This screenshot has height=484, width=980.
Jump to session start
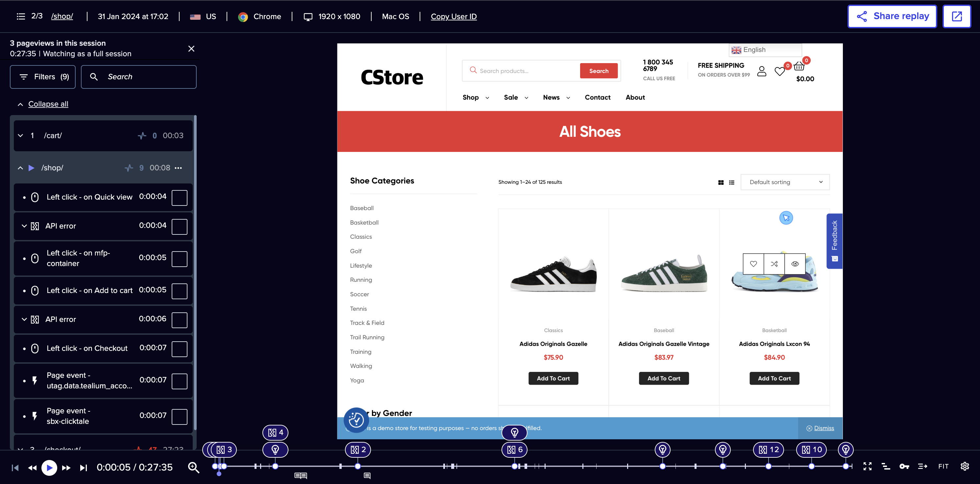pyautogui.click(x=15, y=468)
